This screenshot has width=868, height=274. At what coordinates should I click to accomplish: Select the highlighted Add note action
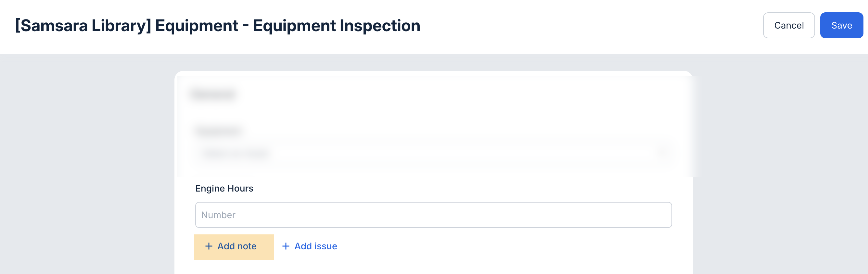click(x=234, y=246)
